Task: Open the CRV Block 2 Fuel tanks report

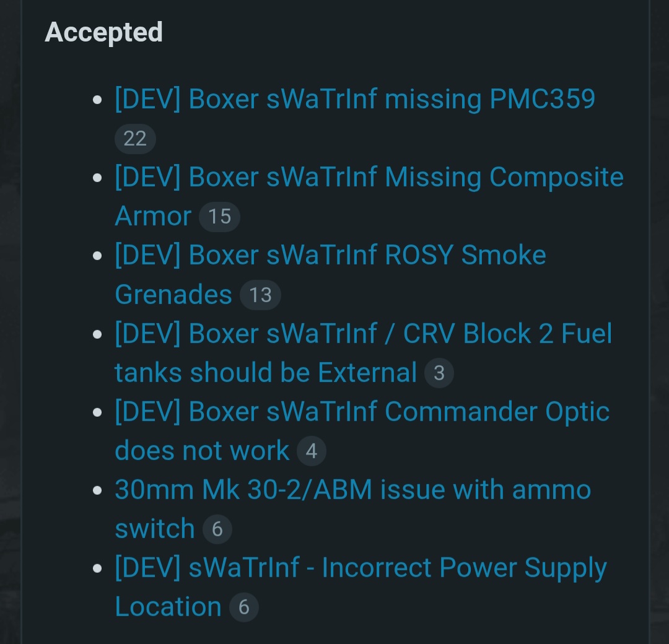Action: click(363, 334)
